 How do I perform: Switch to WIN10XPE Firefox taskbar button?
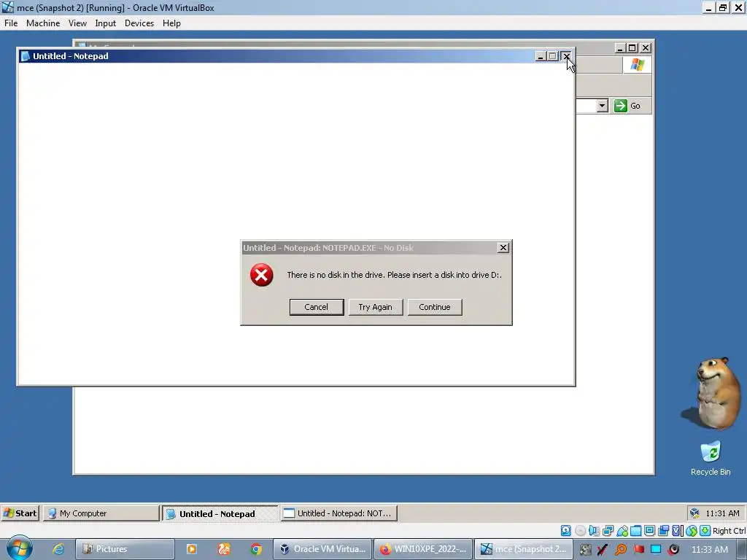[423, 549]
